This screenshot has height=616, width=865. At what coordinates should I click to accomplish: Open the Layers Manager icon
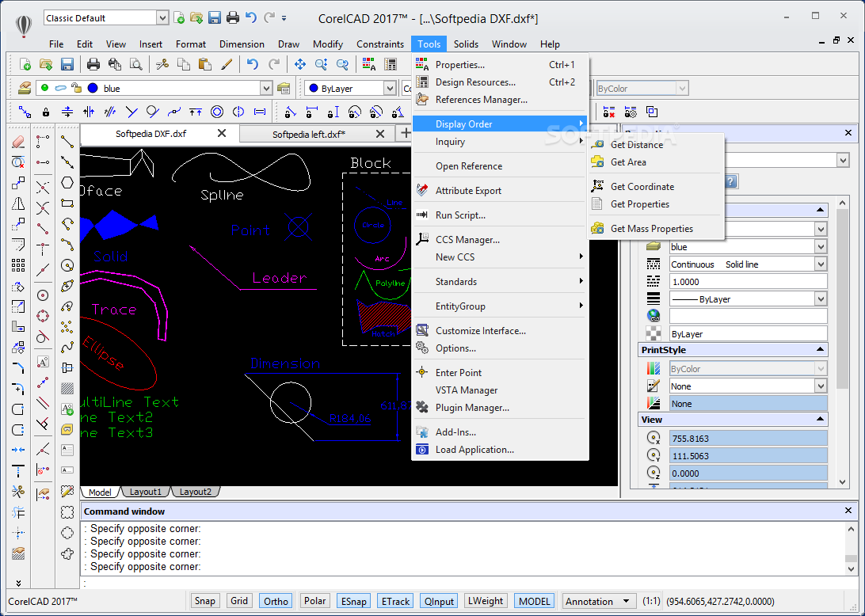25,88
